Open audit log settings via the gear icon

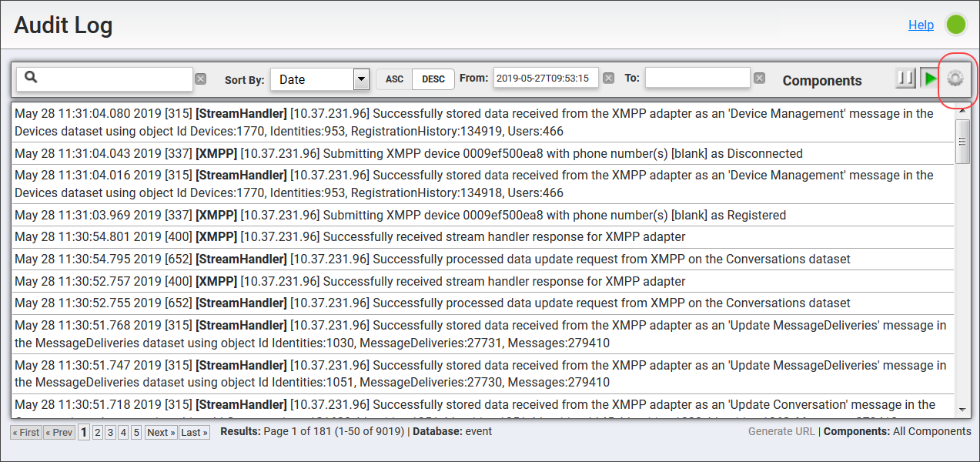click(x=954, y=78)
